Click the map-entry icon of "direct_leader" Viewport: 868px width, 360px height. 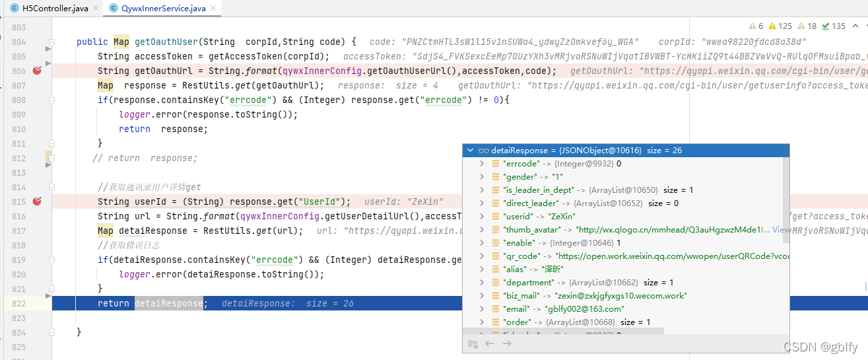point(496,203)
